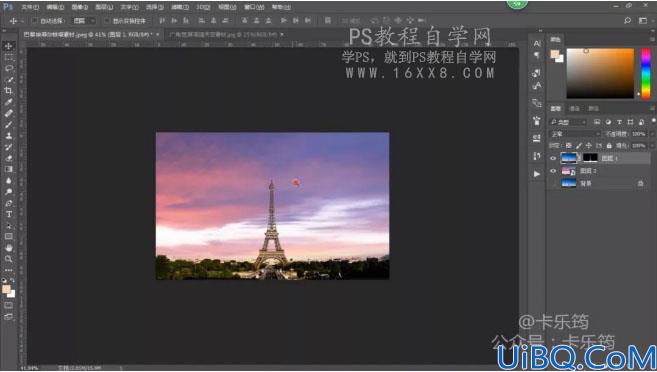Select the History Brush tool
The width and height of the screenshot is (657, 372).
(x=8, y=147)
